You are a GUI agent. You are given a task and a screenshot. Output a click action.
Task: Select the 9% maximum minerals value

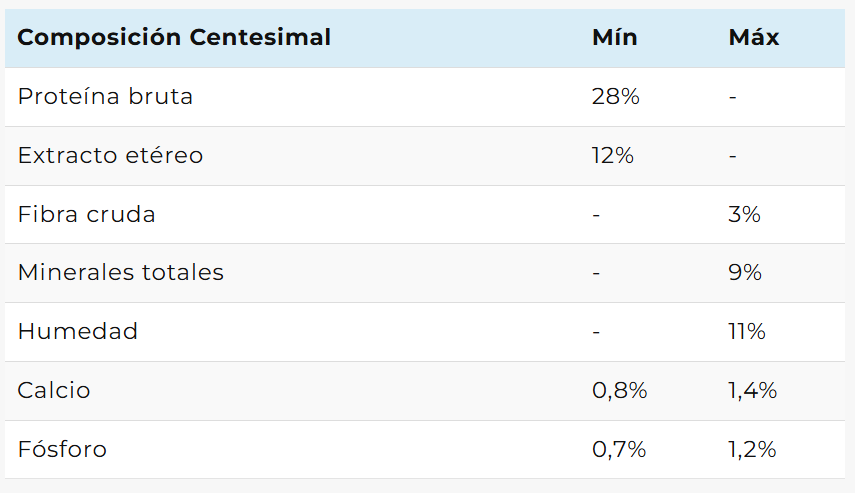[745, 273]
